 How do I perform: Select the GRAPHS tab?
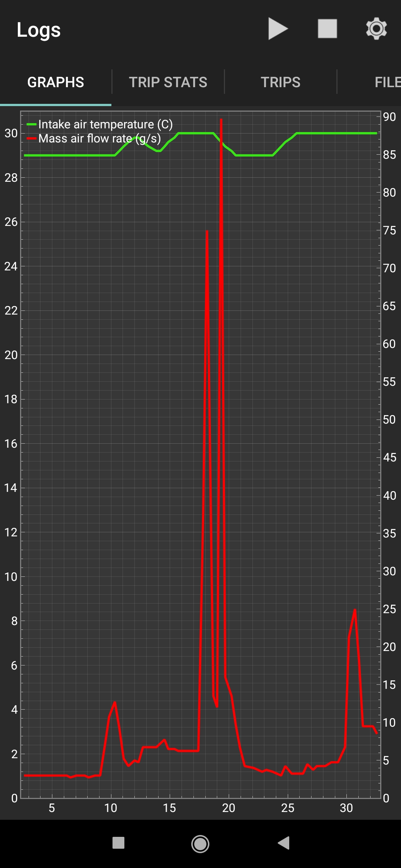click(56, 82)
